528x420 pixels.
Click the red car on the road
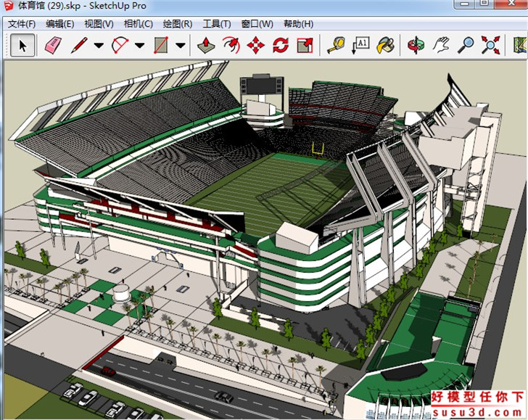click(x=108, y=371)
